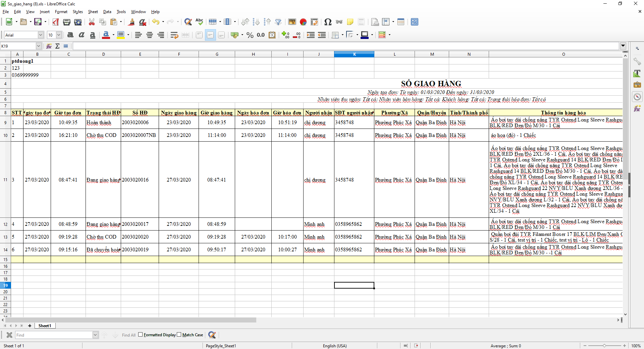Open the Insert Chart tool
644x349 pixels.
point(303,22)
